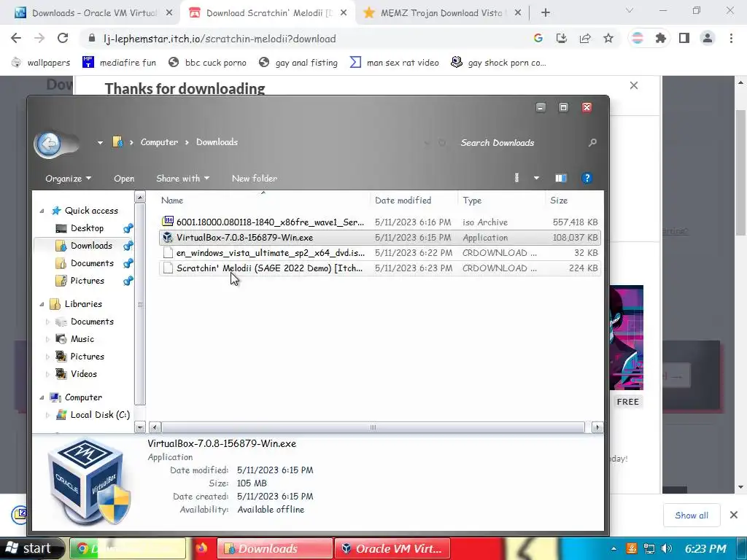Click the share page icon in address bar
747x560 pixels.
tap(585, 39)
